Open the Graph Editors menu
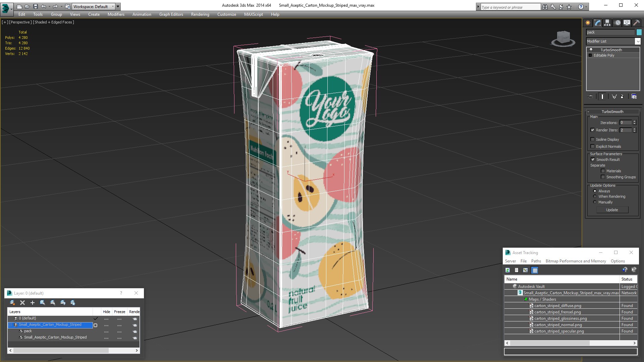This screenshot has height=362, width=644. click(171, 14)
